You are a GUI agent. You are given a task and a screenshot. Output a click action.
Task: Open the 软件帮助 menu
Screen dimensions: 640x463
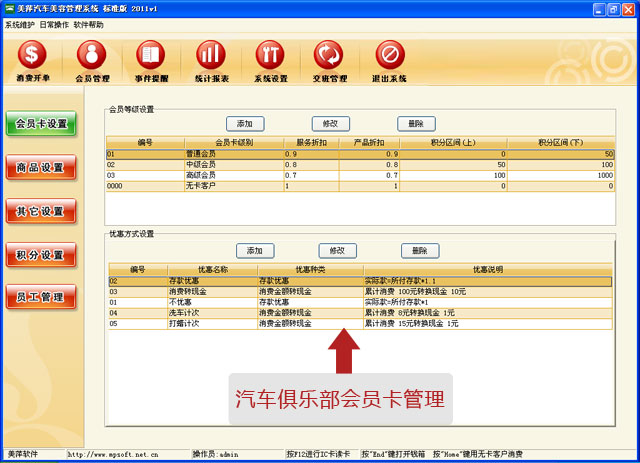(x=88, y=24)
